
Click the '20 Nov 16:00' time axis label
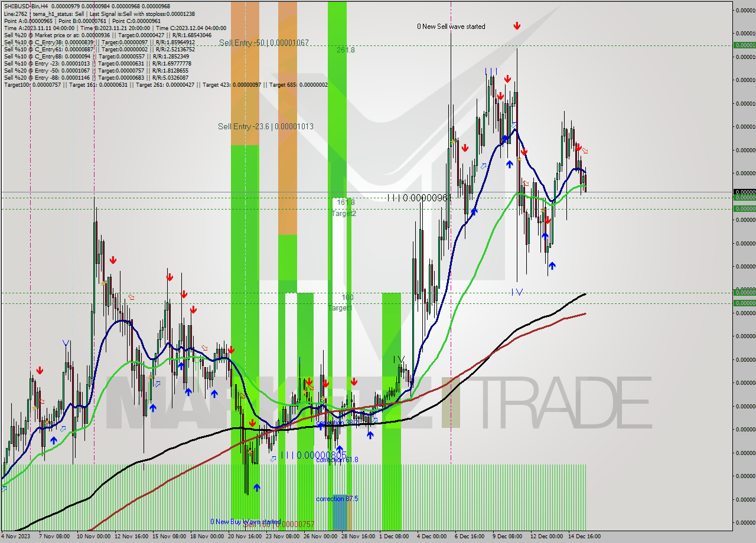(245, 537)
